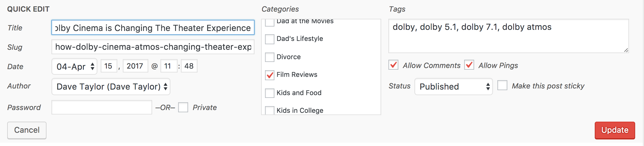Click the day field showing 15
This screenshot has width=644, height=146.
109,66
